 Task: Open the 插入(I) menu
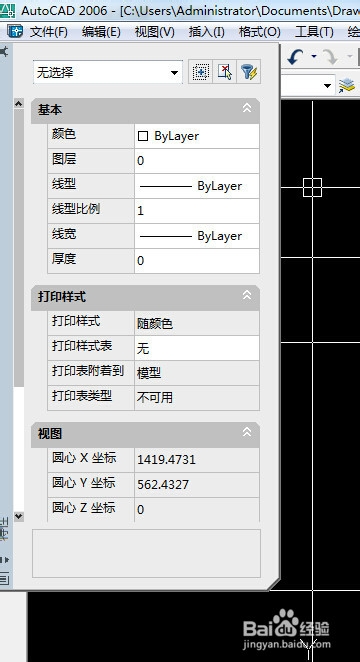point(207,32)
